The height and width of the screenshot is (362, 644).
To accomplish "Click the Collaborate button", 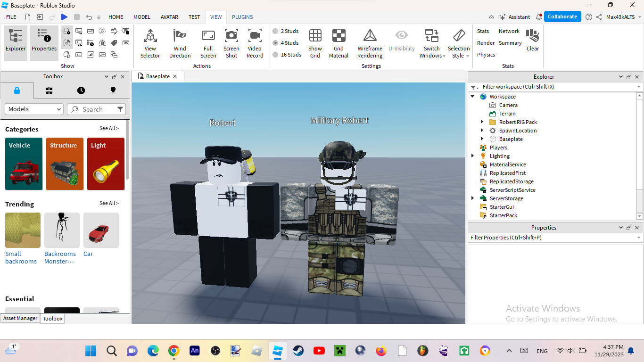I will [562, 16].
